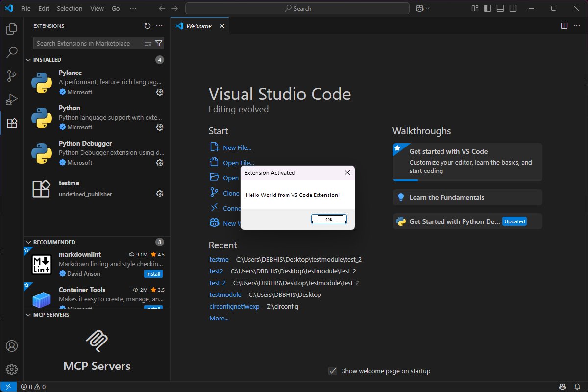Image resolution: width=588 pixels, height=392 pixels.
Task: Open the Run and Debug view
Action: (x=12, y=99)
